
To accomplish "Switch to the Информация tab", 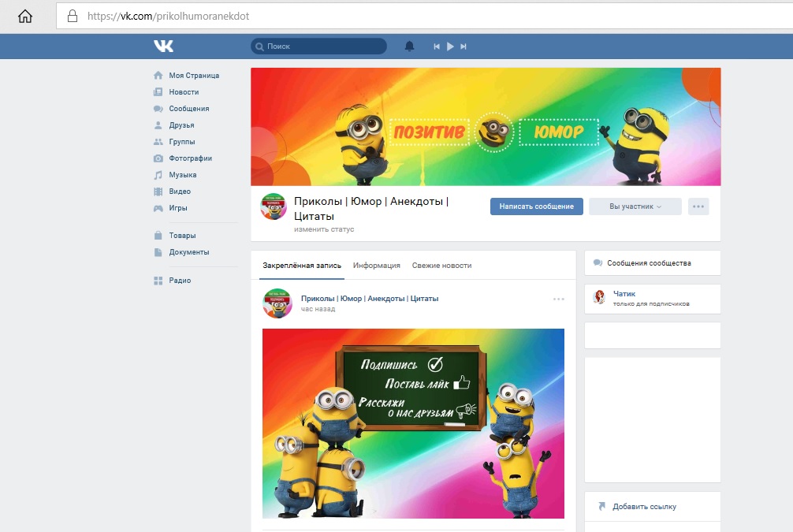I will point(377,266).
